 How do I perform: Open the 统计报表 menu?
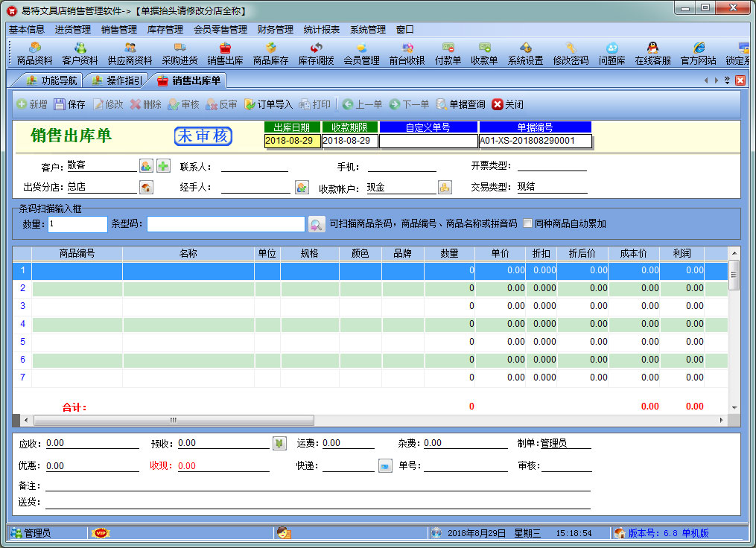(x=320, y=29)
